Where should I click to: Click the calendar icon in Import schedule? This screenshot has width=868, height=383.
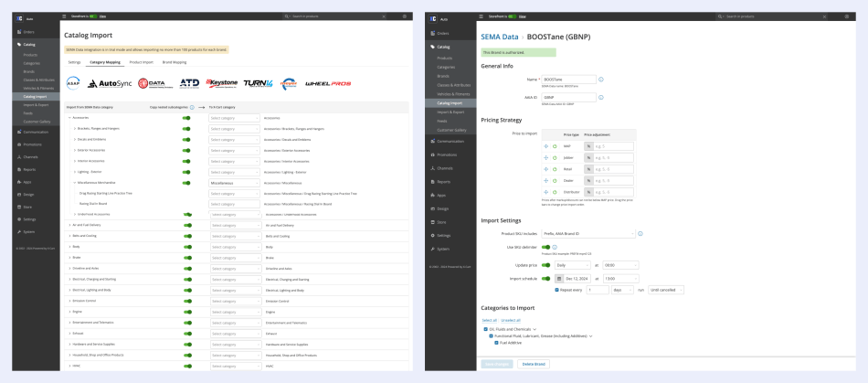click(559, 279)
